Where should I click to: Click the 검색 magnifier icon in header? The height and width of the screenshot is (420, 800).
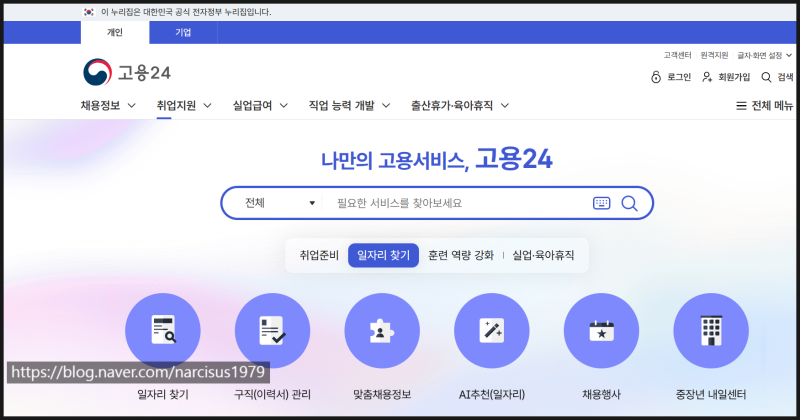[x=766, y=77]
